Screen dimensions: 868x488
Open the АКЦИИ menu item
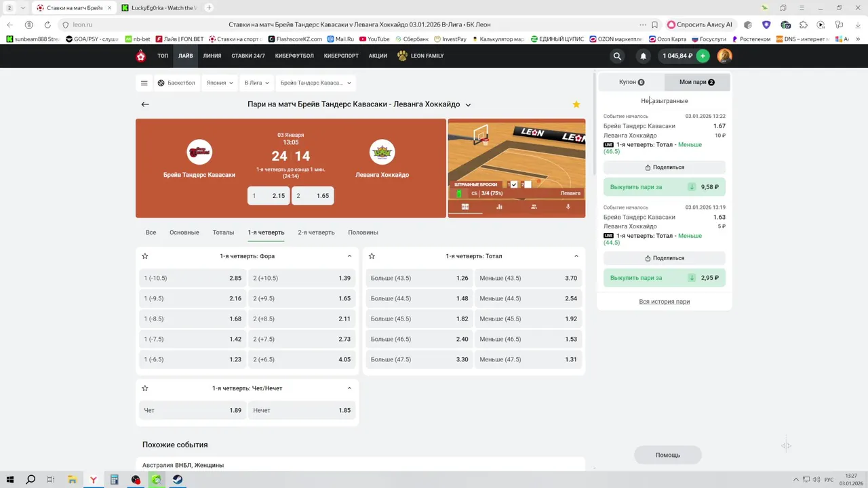(x=378, y=56)
